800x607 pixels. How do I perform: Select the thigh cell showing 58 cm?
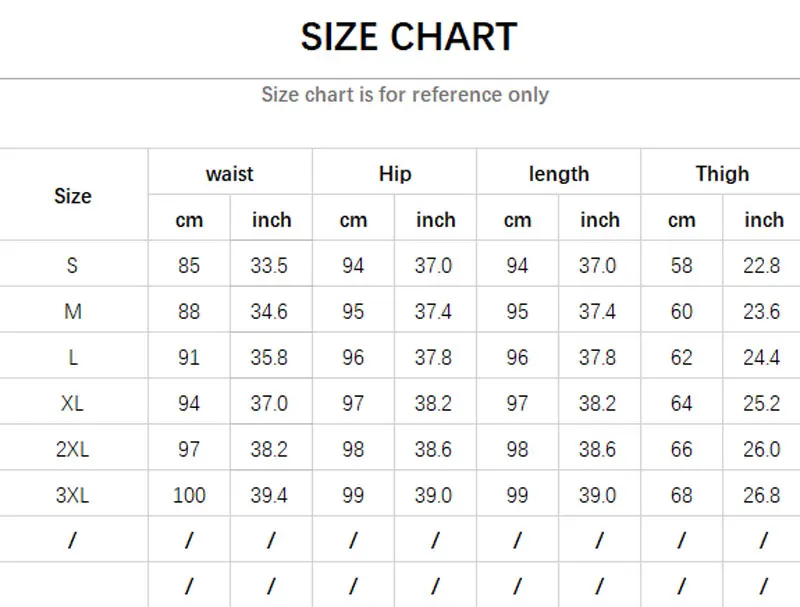click(x=681, y=266)
